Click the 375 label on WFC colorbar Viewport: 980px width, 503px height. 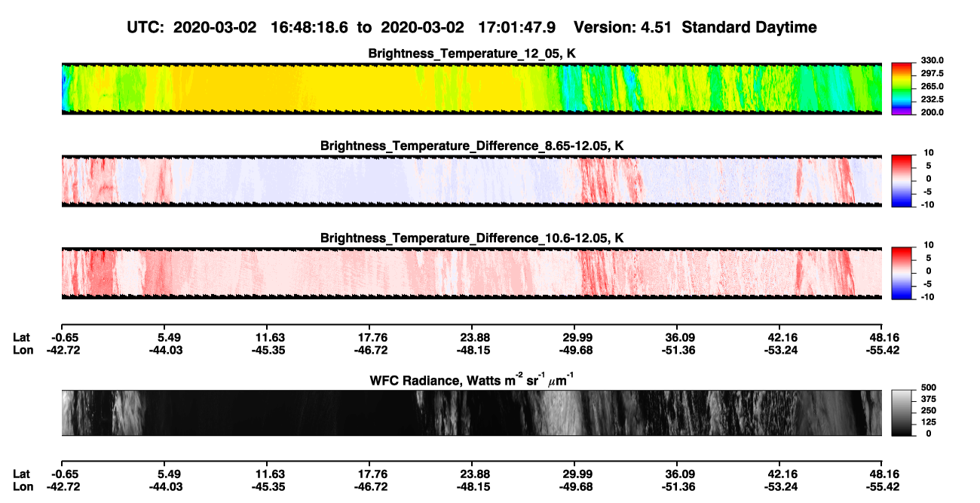tap(929, 398)
